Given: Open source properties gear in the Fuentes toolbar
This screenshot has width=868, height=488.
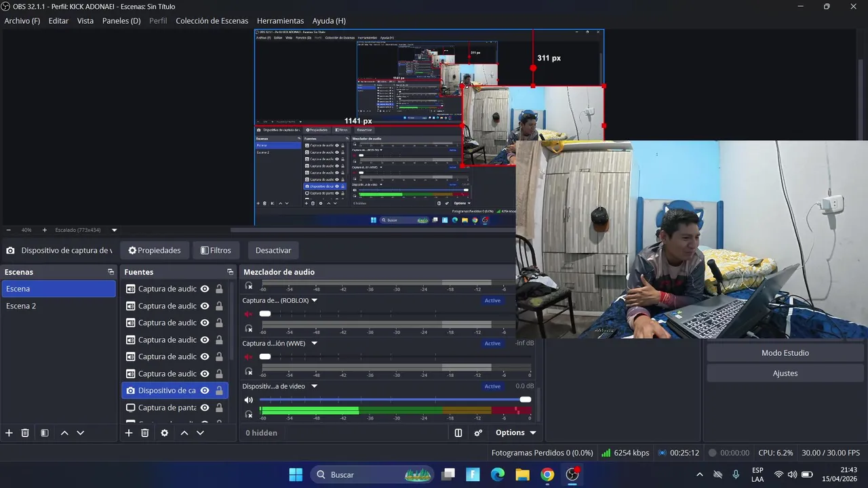Looking at the screenshot, I should point(164,433).
